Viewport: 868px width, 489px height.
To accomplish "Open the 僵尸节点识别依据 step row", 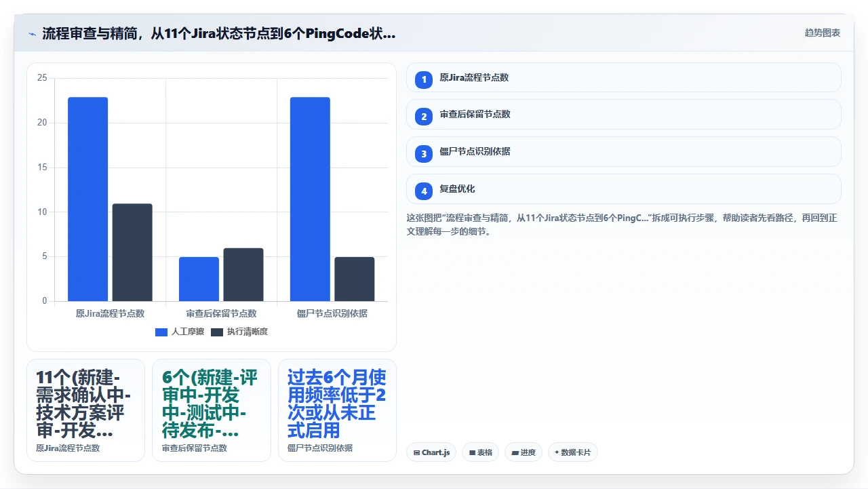I will 624,151.
